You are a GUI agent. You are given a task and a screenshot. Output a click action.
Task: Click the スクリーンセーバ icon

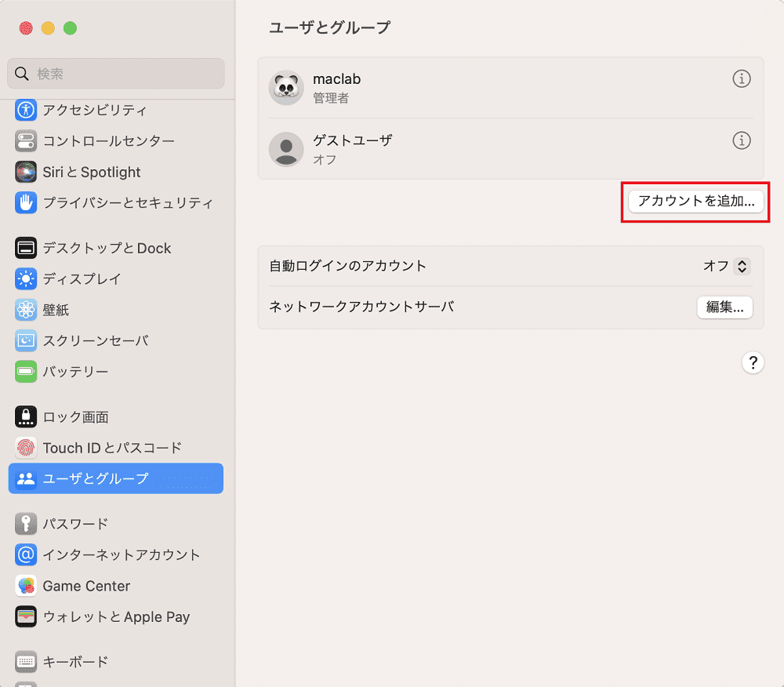pos(26,340)
